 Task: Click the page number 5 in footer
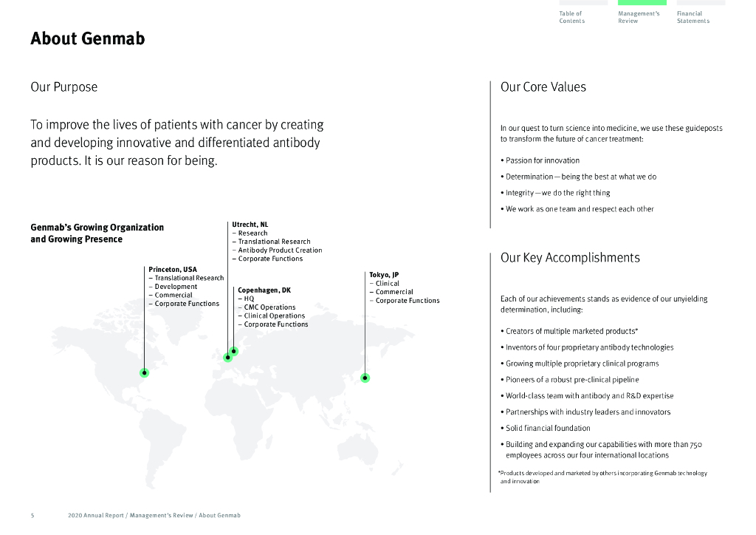coord(32,515)
